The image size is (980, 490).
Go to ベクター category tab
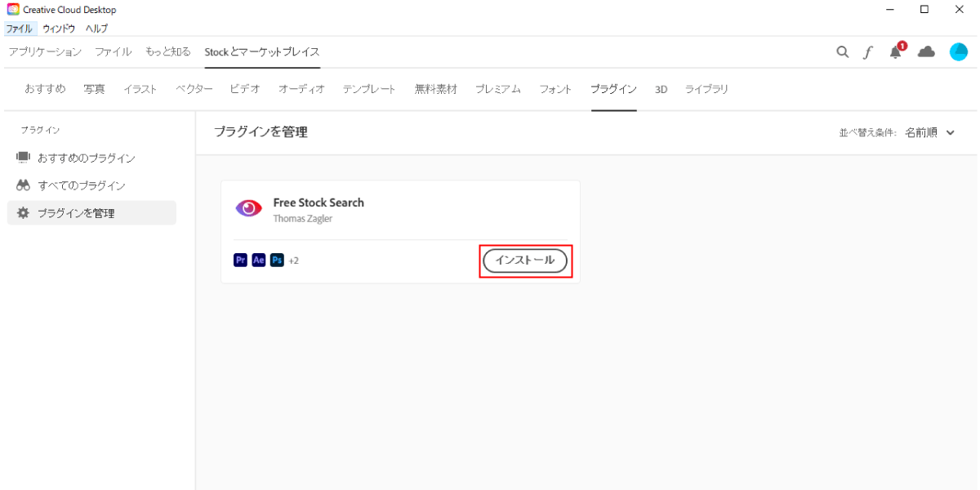click(194, 89)
